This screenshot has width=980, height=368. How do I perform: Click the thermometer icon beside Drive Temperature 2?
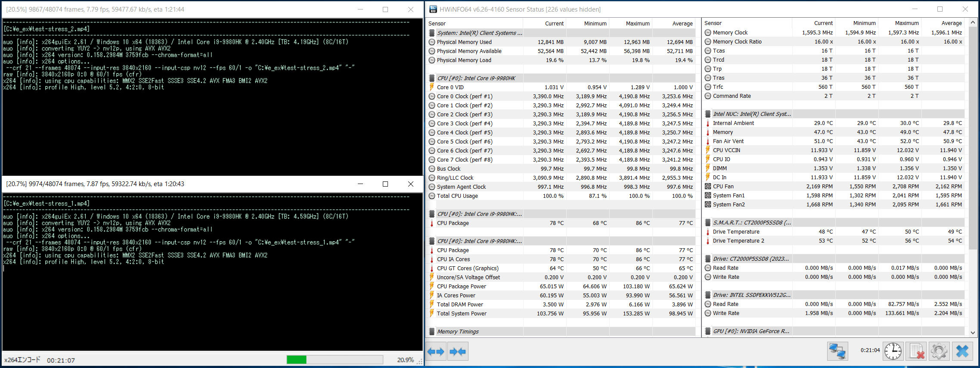point(707,240)
